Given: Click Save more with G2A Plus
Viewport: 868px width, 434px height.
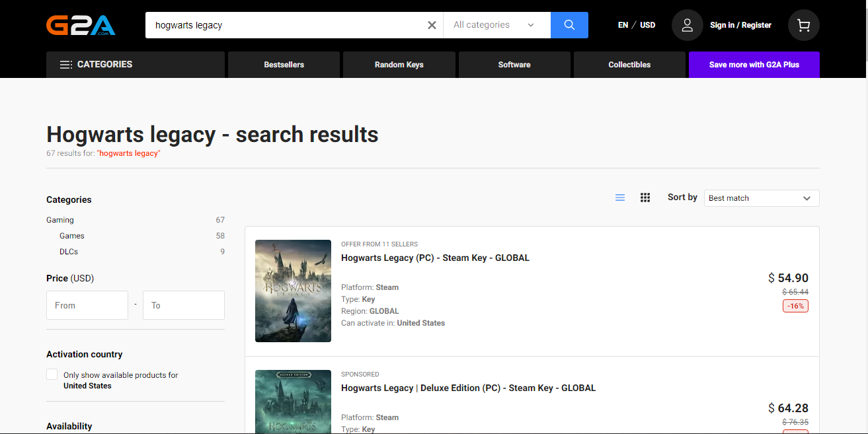Looking at the screenshot, I should 754,65.
